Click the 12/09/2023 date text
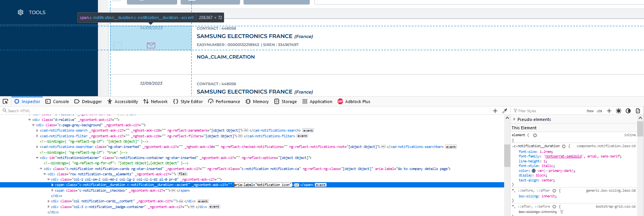The image size is (644, 216). (x=151, y=83)
